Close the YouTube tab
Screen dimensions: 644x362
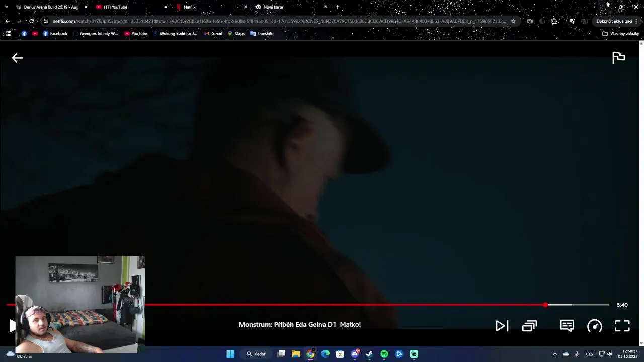(x=166, y=7)
